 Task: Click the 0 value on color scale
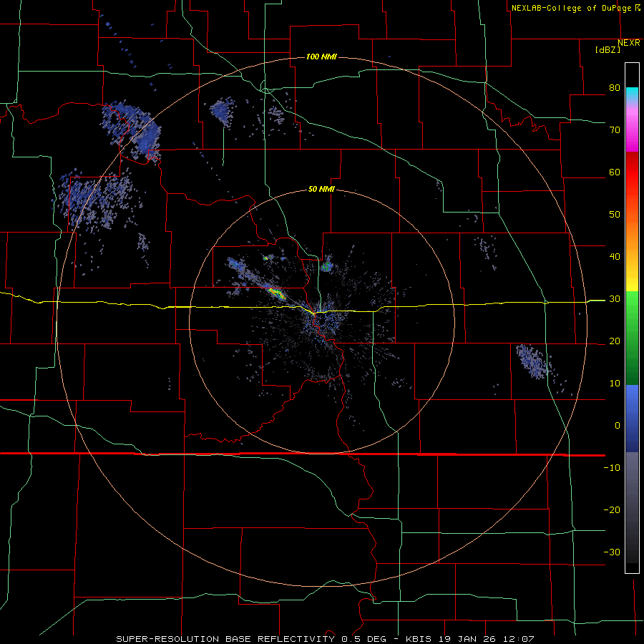pyautogui.click(x=618, y=426)
